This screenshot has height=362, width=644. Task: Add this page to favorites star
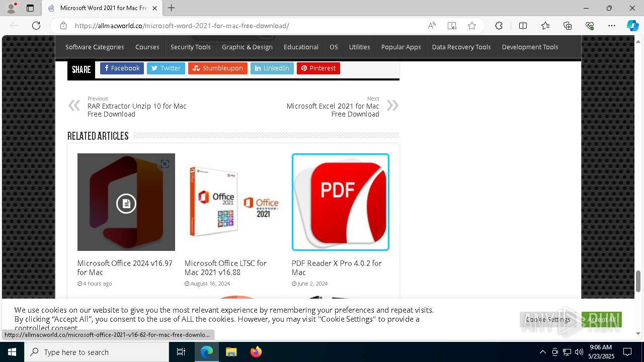(x=472, y=26)
